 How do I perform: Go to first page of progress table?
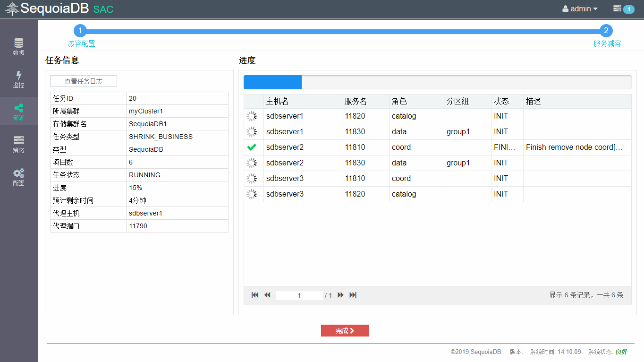click(x=255, y=295)
